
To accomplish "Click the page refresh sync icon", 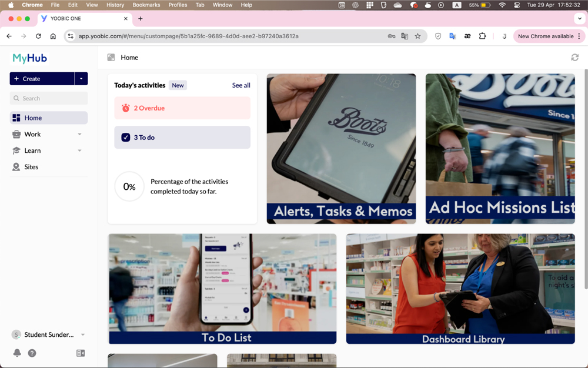I will [574, 58].
